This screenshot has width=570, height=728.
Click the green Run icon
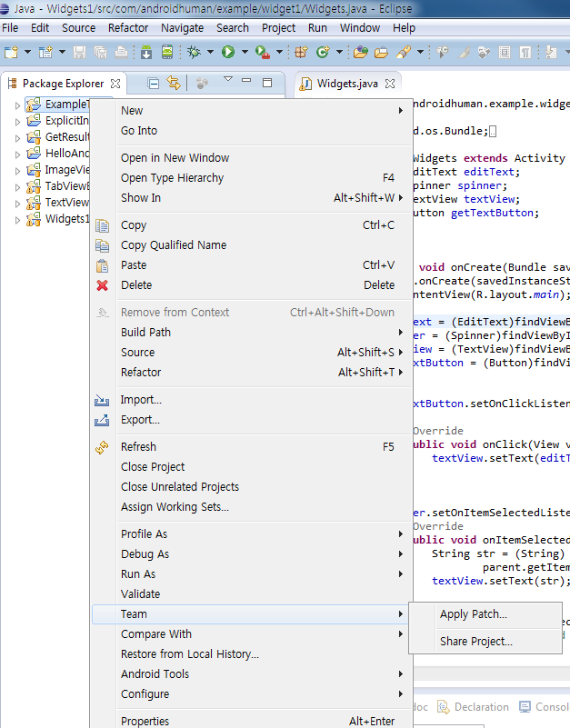[x=228, y=52]
